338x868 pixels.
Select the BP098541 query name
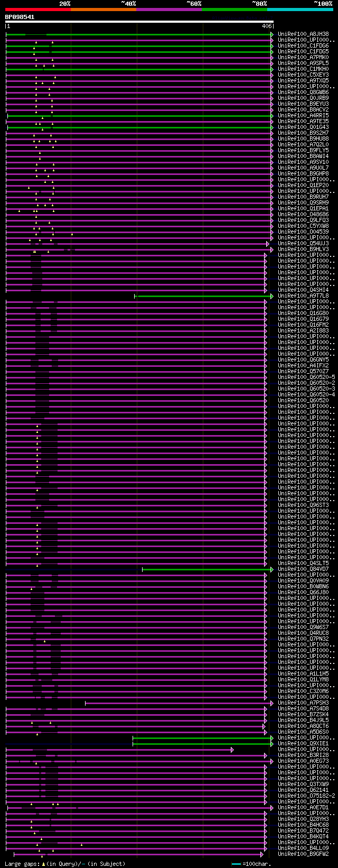pyautogui.click(x=20, y=17)
